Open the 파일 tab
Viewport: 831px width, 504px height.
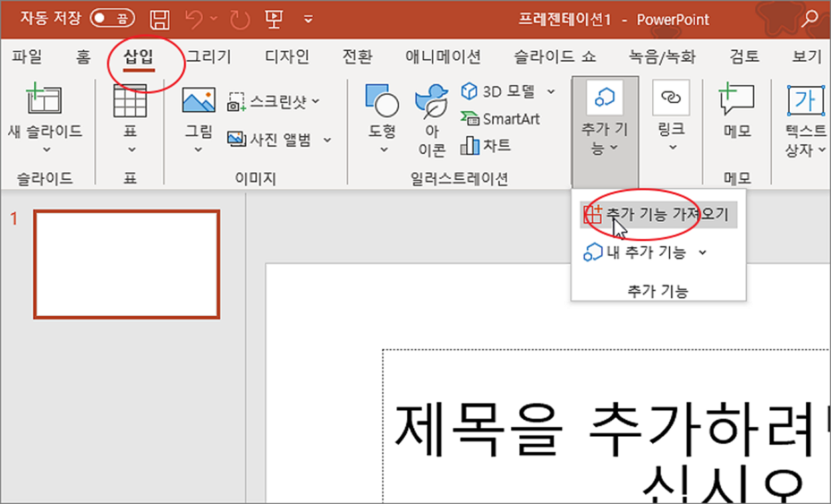(x=27, y=57)
